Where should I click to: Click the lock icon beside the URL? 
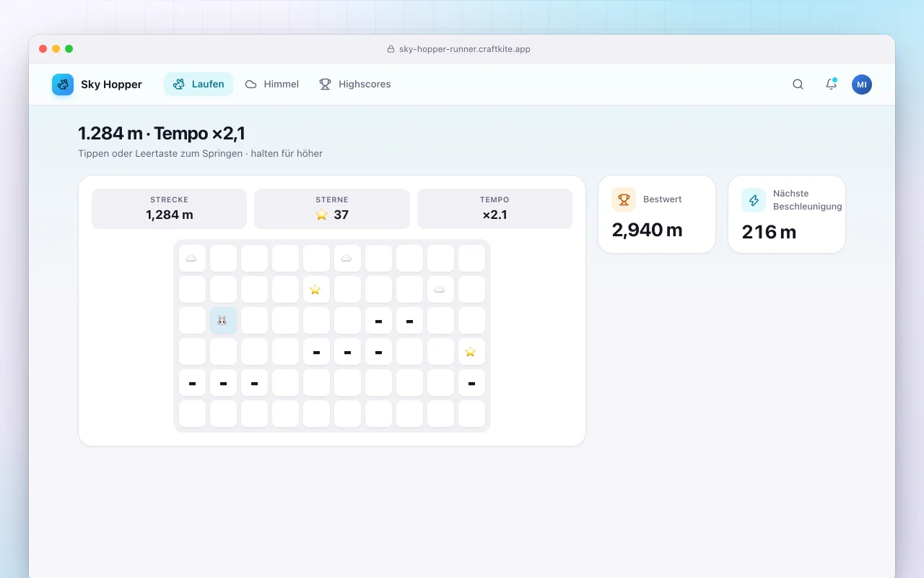391,49
